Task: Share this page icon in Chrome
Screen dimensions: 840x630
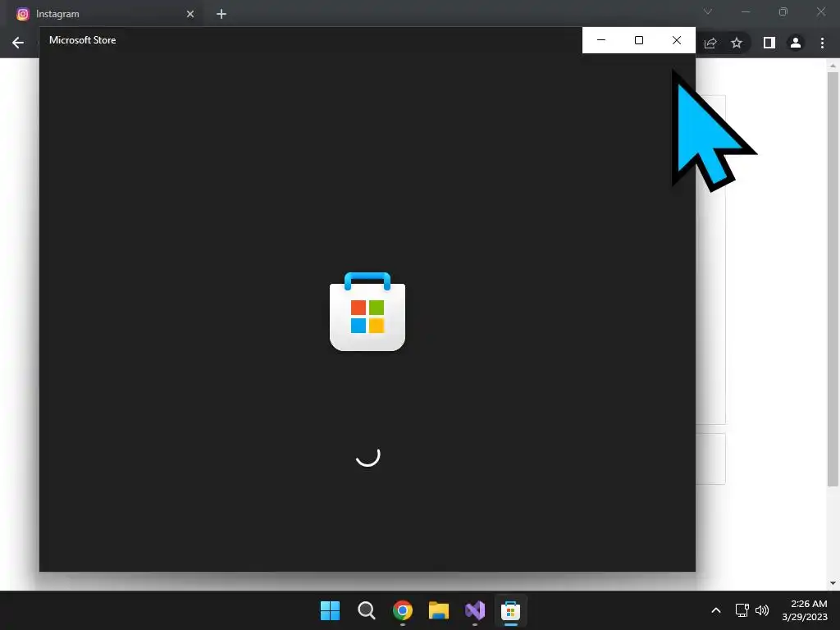Action: click(x=710, y=43)
